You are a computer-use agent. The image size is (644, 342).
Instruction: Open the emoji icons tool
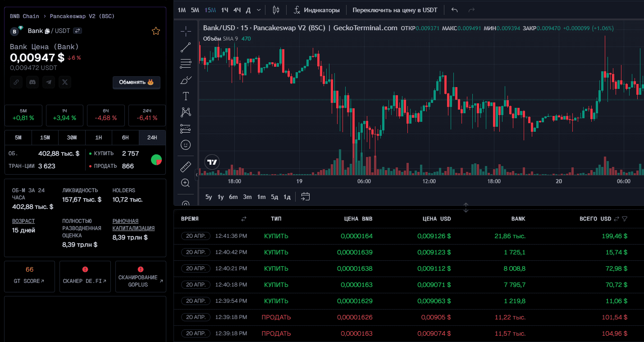pos(186,145)
